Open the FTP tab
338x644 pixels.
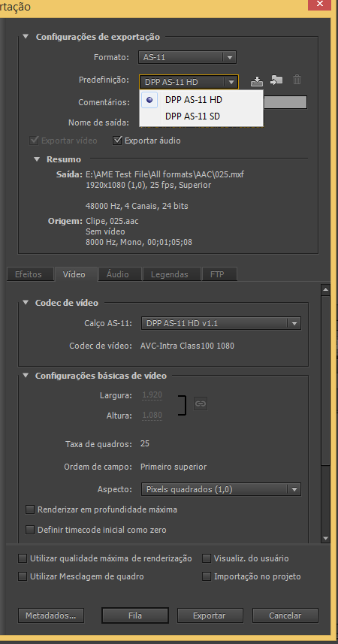pos(219,274)
